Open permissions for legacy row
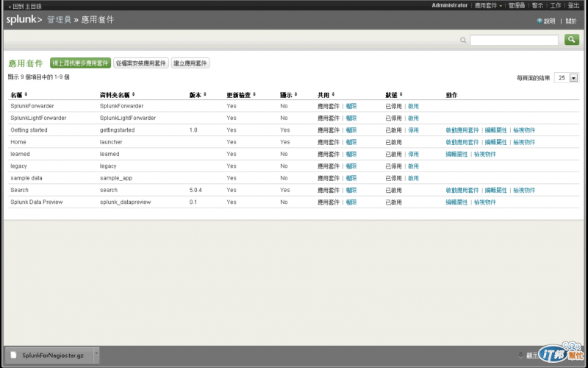588x368 pixels. pos(351,166)
